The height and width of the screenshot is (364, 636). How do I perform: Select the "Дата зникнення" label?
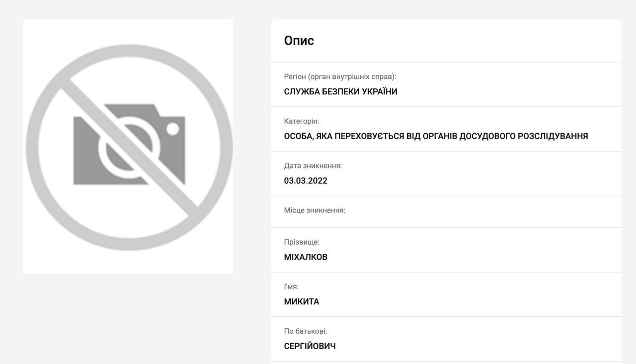click(313, 166)
